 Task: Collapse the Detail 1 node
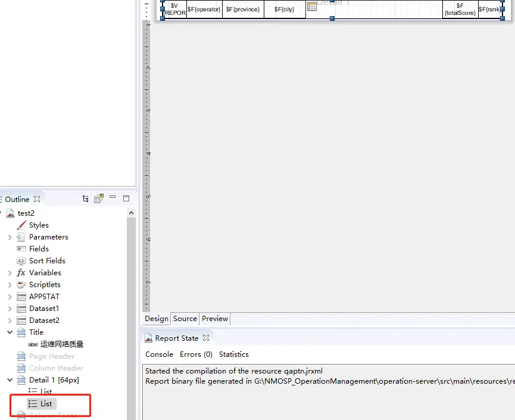[x=10, y=380]
